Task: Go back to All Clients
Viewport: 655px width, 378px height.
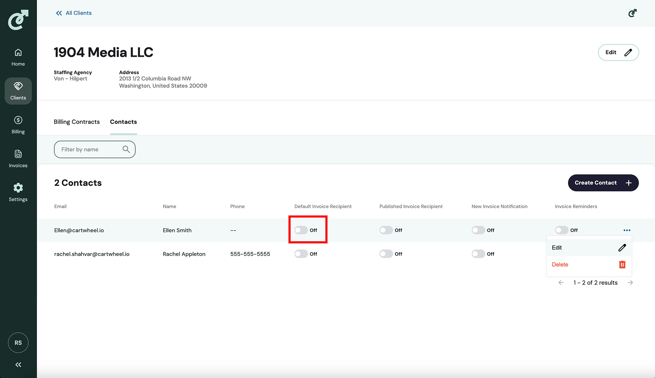Action: coord(74,13)
